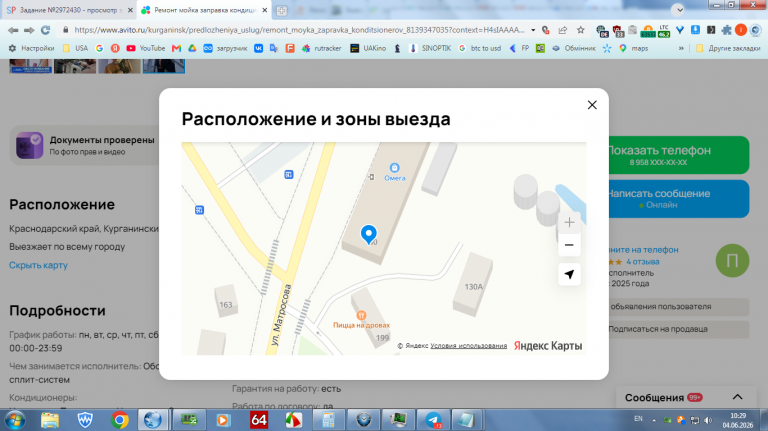
Task: Expand the address bar dropdown arrow
Action: coord(533,30)
